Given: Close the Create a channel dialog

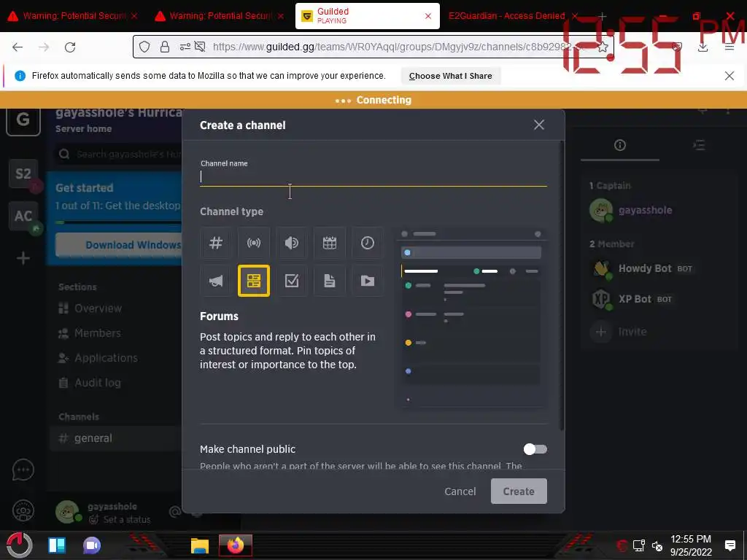Looking at the screenshot, I should point(539,125).
